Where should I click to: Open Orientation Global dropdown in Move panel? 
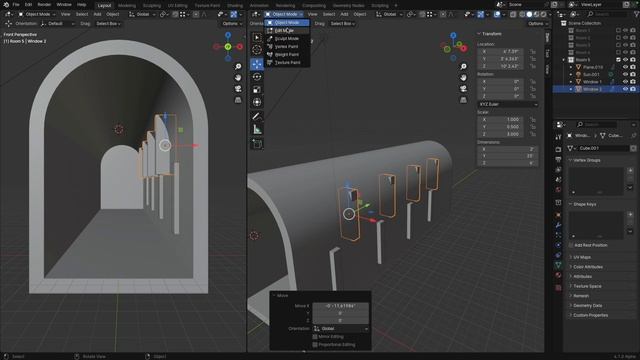[341, 329]
